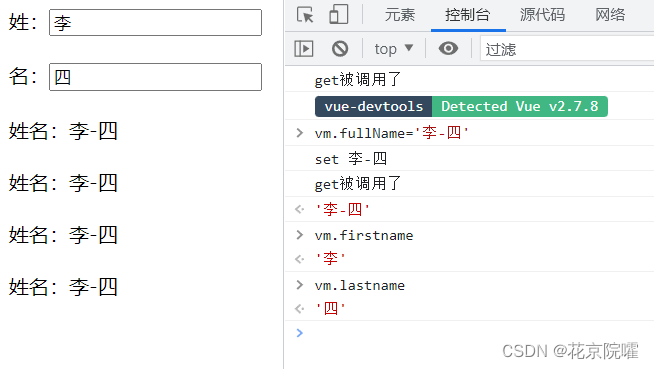
Task: Switch to the 源代码 tab
Action: 543,15
